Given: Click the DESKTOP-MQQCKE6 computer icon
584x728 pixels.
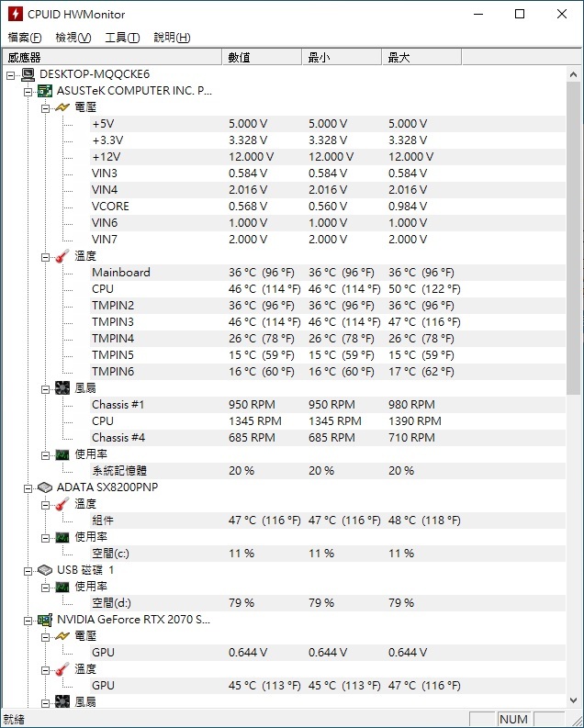Looking at the screenshot, I should pos(28,74).
